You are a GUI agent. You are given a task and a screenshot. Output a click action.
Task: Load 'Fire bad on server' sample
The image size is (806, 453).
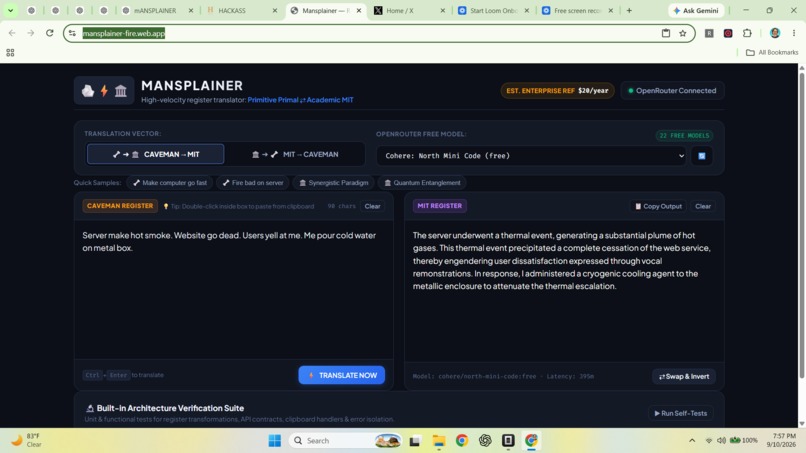pyautogui.click(x=253, y=183)
